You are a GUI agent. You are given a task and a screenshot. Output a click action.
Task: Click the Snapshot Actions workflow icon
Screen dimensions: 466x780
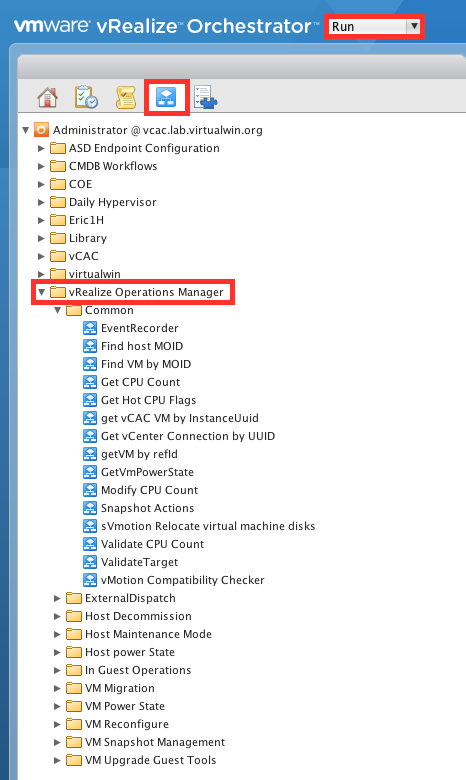90,508
